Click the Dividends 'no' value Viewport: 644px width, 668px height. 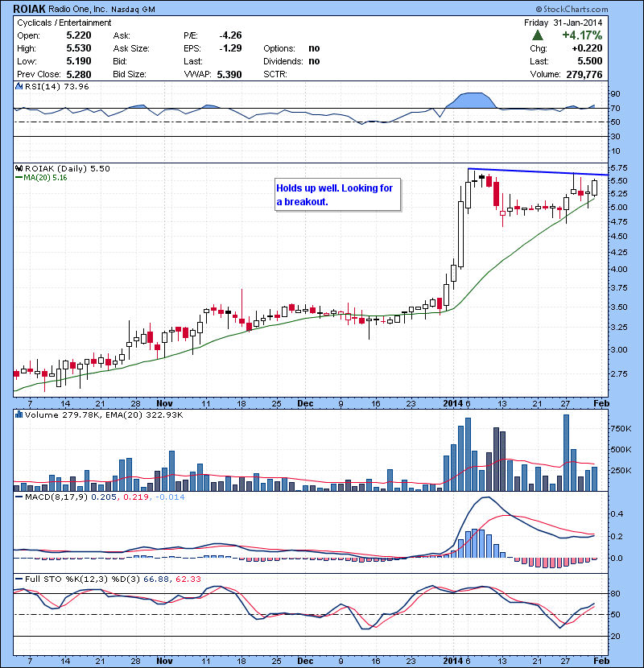click(x=314, y=61)
